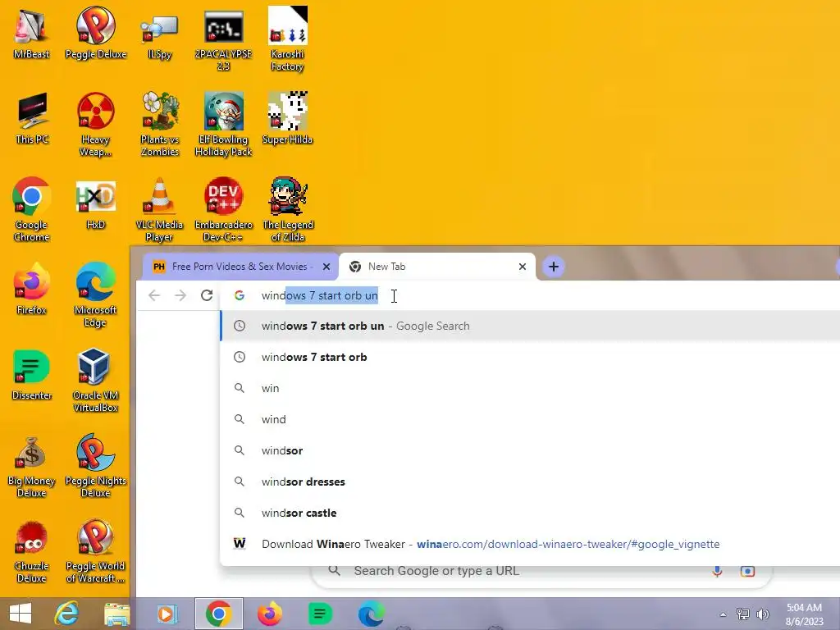Select the Dissenter desktop icon
Screen dimensions: 840x630
(32, 374)
